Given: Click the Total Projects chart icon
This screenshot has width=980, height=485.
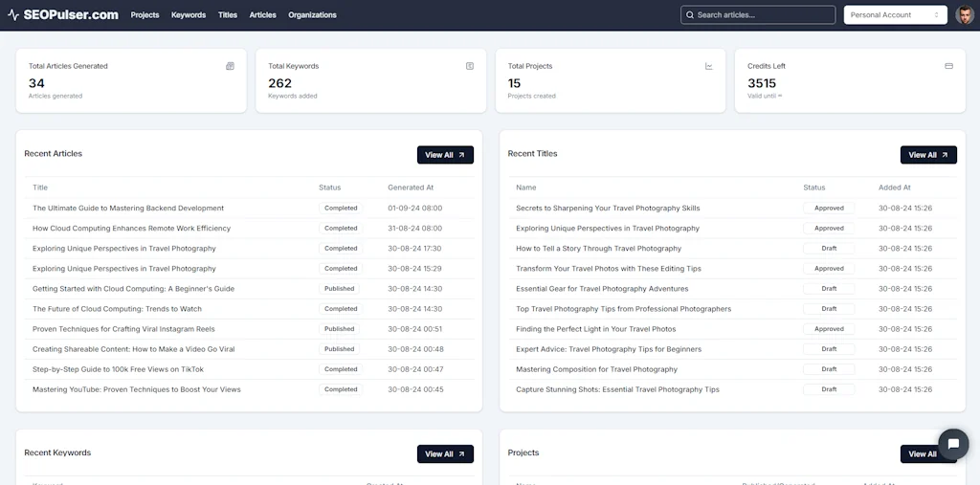Looking at the screenshot, I should pos(709,66).
